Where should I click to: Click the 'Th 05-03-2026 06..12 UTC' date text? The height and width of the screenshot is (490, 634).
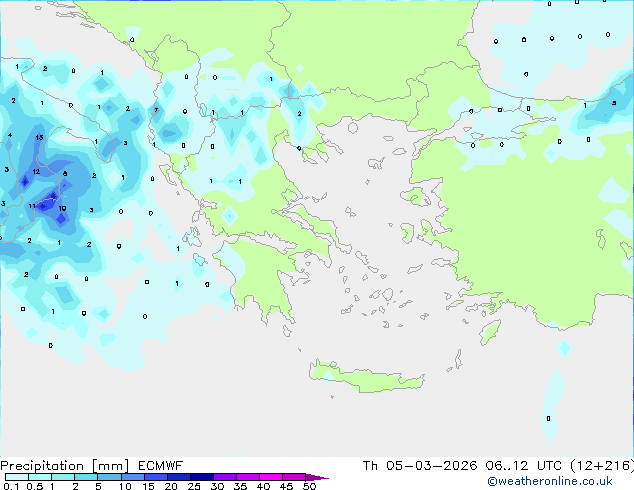[x=462, y=466]
